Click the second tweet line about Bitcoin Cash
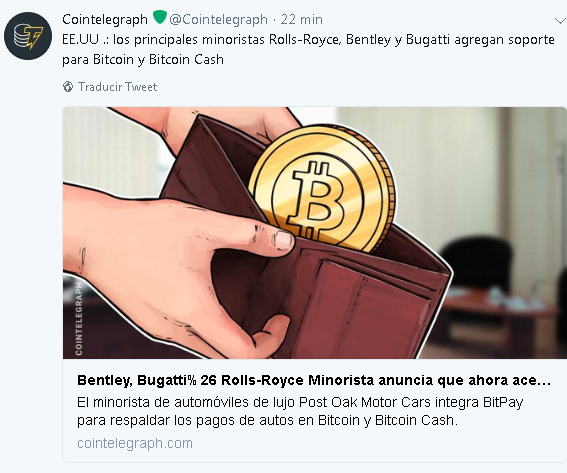 pos(143,59)
